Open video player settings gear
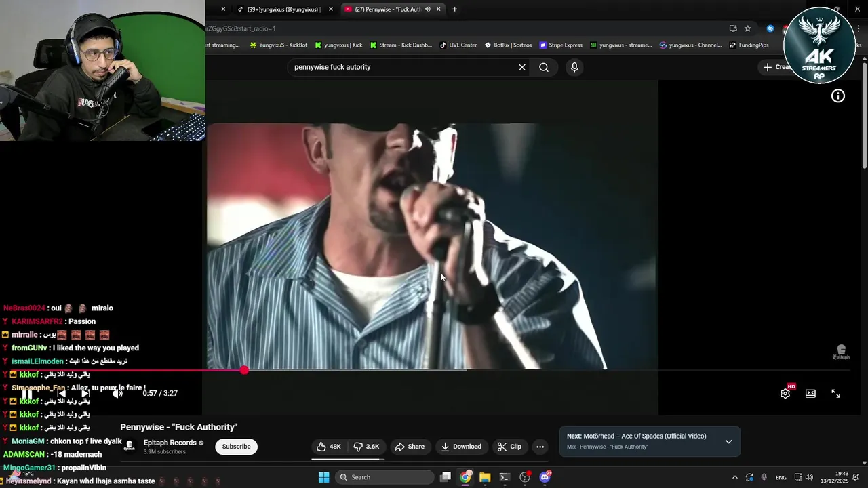 (x=785, y=393)
